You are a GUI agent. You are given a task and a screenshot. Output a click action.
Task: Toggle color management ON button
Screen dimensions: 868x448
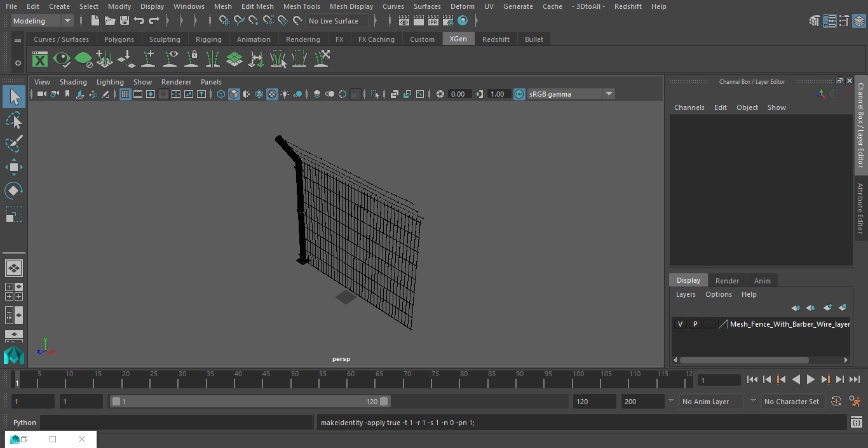click(x=519, y=94)
